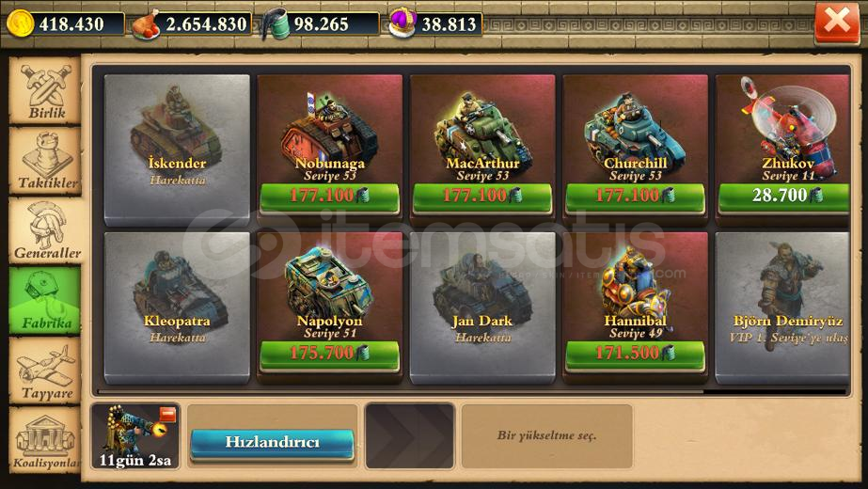Open the Taktikler chess rook tab
Image resolution: width=868 pixels, height=489 pixels.
pyautogui.click(x=45, y=161)
